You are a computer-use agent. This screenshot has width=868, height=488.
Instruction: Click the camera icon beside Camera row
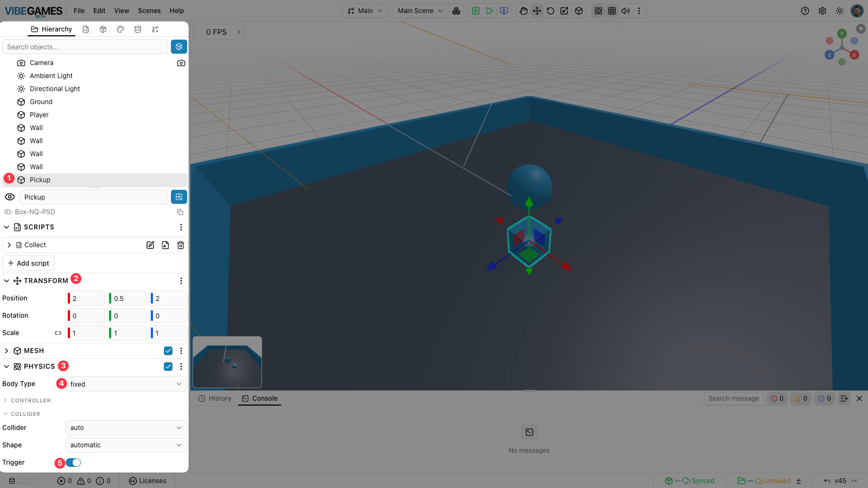(x=181, y=63)
